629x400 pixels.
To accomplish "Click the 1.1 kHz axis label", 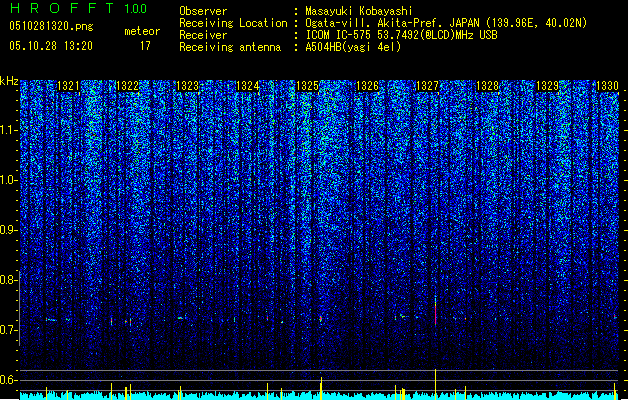I will click(9, 130).
